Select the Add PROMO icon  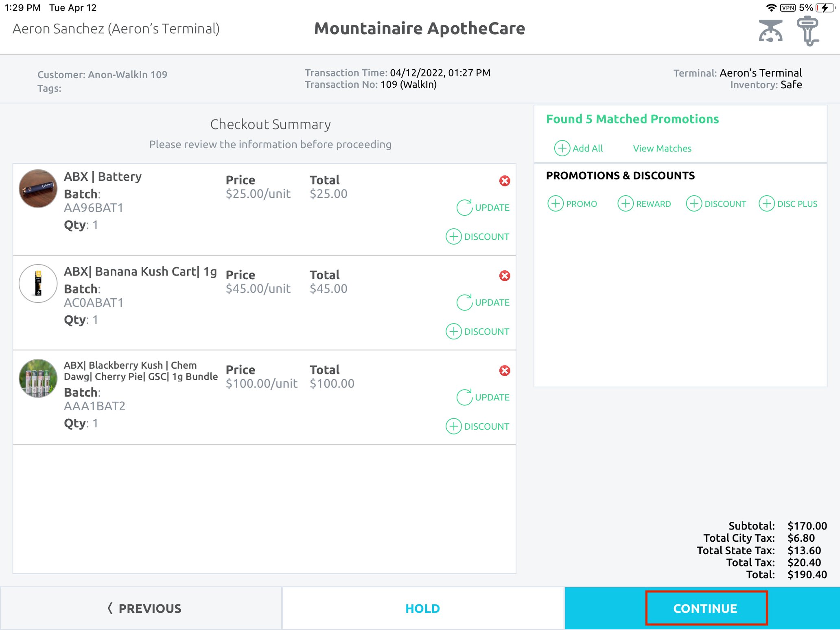556,203
